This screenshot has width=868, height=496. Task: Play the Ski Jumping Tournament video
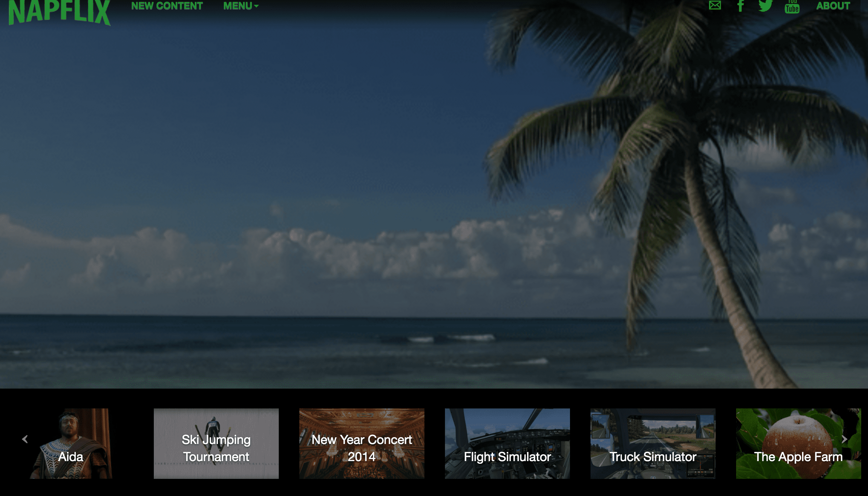coord(216,443)
